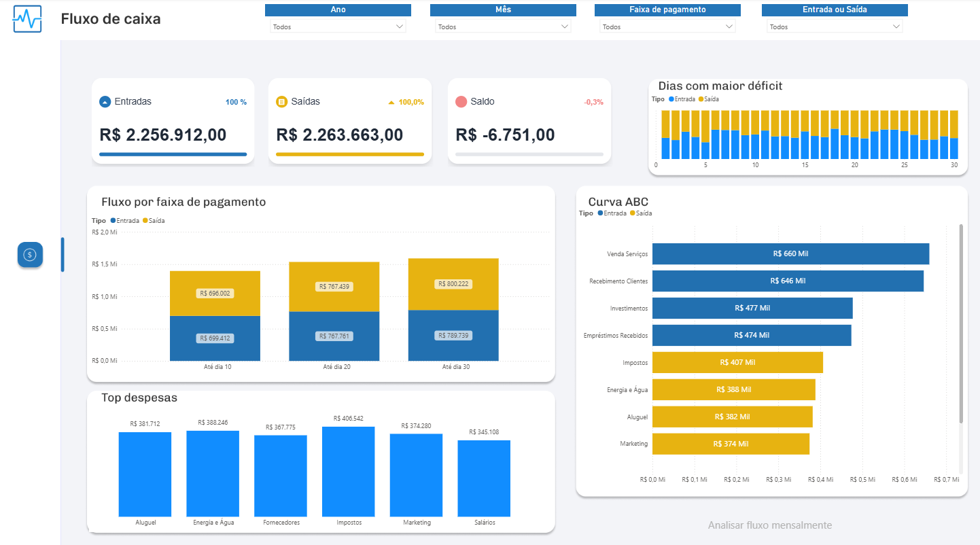Click the blue circle icon on the Entradas card

[x=105, y=101]
